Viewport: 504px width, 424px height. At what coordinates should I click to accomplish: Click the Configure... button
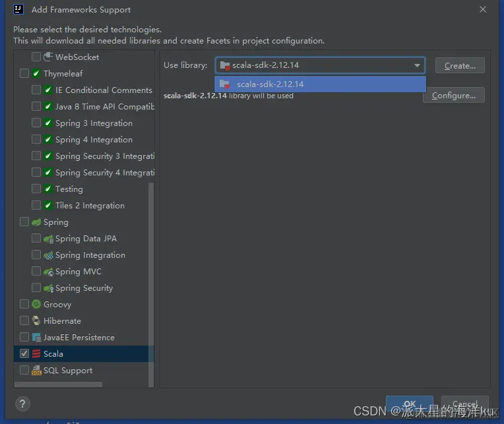tap(454, 96)
